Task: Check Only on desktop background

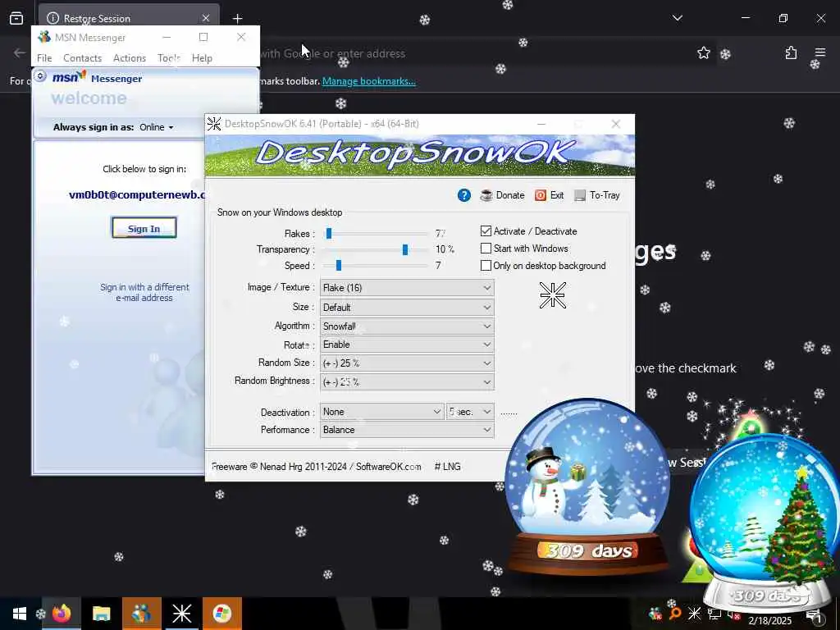Action: pos(486,265)
